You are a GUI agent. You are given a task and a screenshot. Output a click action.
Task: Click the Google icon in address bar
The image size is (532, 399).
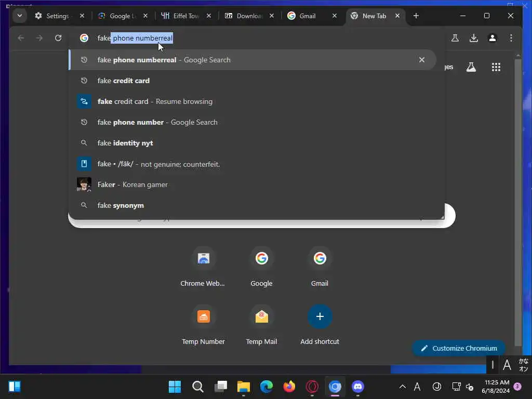pos(84,38)
